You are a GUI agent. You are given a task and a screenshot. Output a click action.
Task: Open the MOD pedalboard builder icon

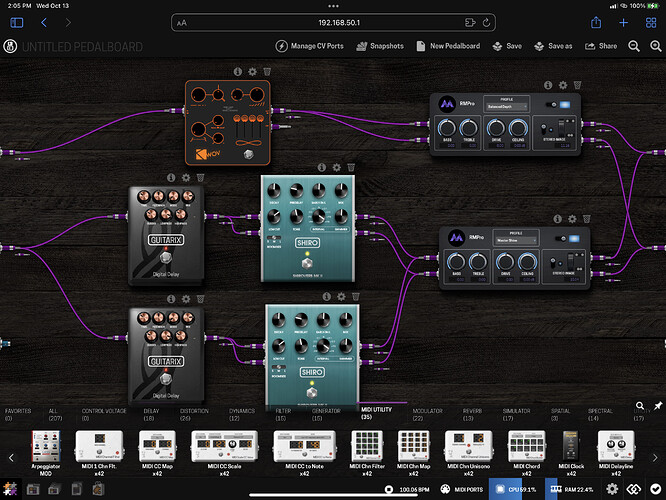coord(10,489)
